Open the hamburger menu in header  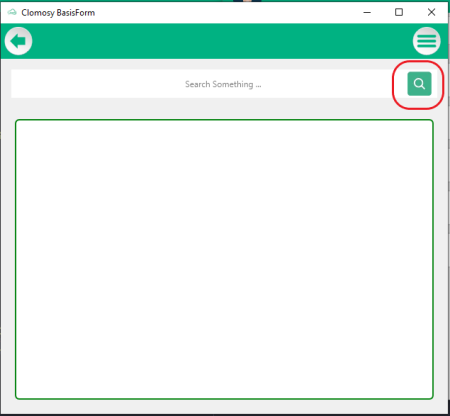(427, 41)
